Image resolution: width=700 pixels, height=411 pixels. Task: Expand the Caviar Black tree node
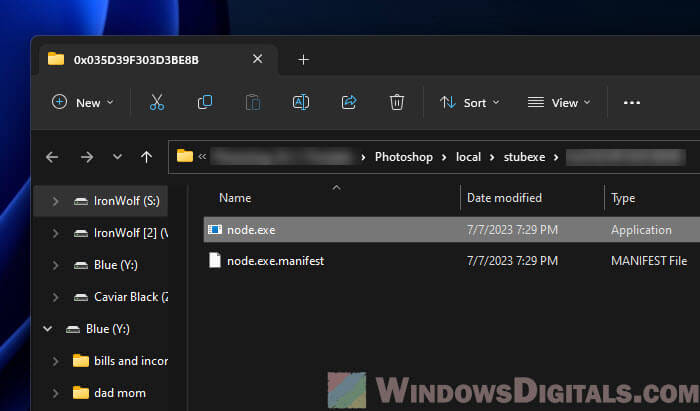pyautogui.click(x=55, y=298)
